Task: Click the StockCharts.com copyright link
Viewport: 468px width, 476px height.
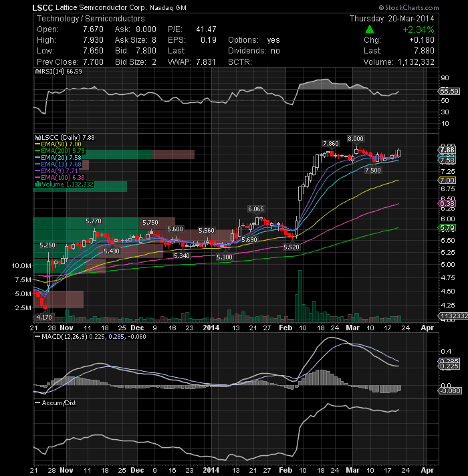Action: click(x=408, y=7)
